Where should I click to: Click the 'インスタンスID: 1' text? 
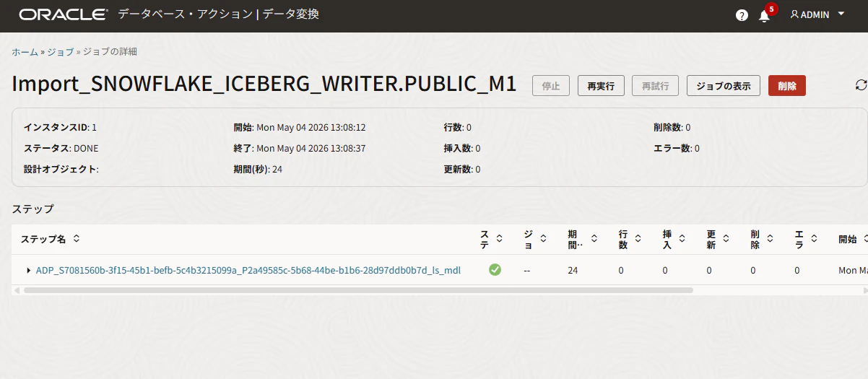tap(60, 127)
